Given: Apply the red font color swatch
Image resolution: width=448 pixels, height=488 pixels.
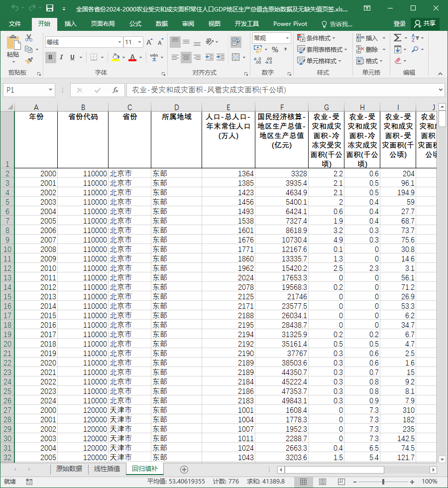Looking at the screenshot, I should [x=132, y=58].
